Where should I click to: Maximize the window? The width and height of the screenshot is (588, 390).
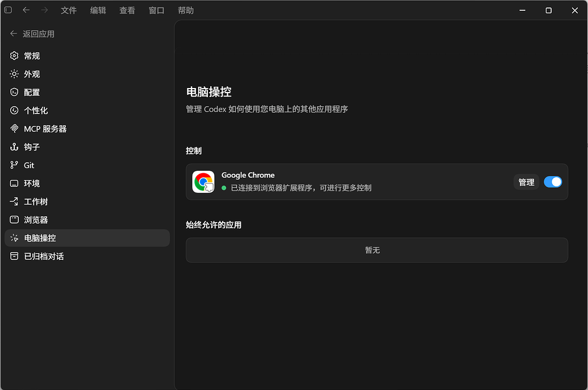click(549, 10)
